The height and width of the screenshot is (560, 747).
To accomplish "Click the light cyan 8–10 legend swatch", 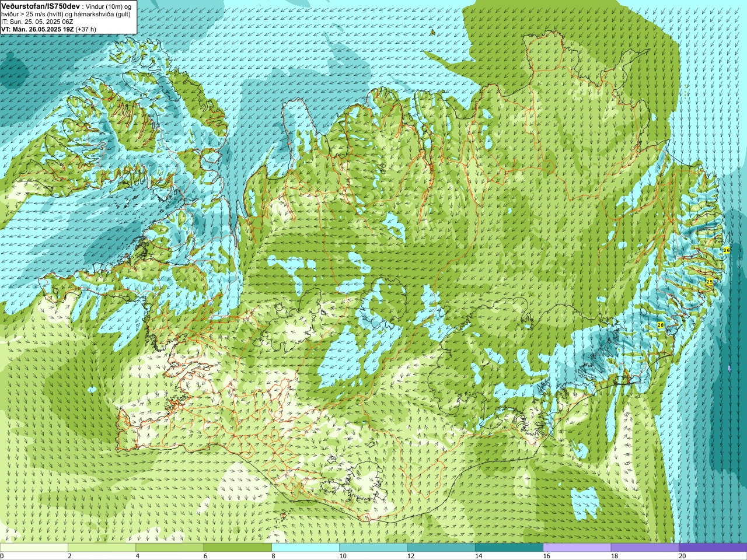I will tap(305, 548).
